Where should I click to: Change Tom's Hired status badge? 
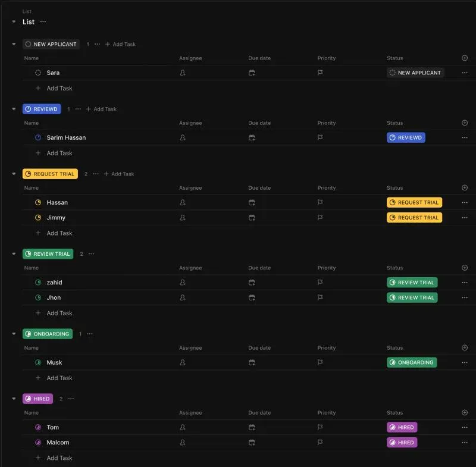[402, 428]
